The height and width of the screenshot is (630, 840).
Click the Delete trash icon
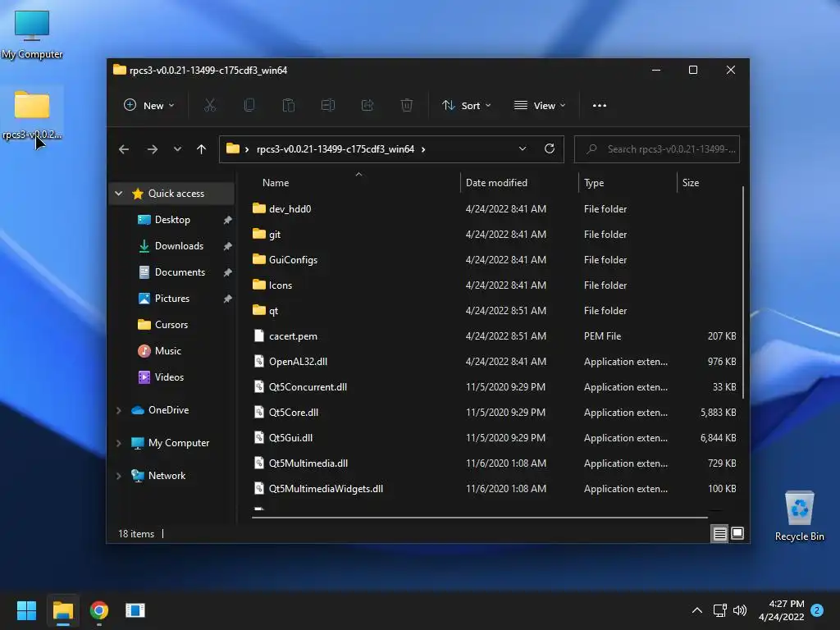click(x=407, y=106)
